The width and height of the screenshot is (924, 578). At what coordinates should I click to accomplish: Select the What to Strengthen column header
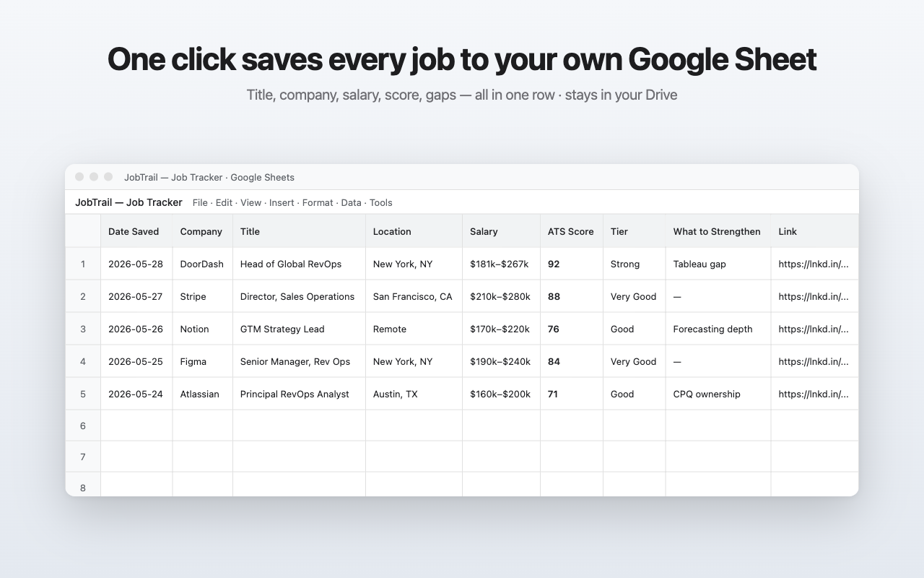(718, 231)
